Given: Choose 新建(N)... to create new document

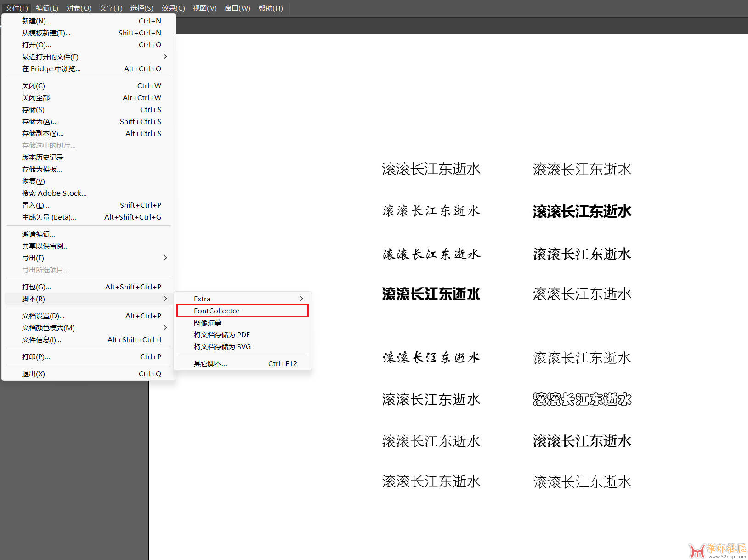Looking at the screenshot, I should pos(89,21).
